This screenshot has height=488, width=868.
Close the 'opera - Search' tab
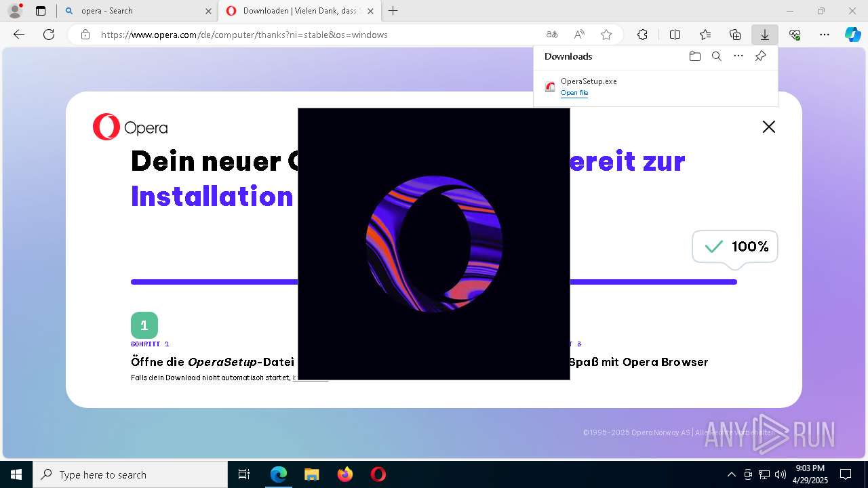(x=208, y=11)
